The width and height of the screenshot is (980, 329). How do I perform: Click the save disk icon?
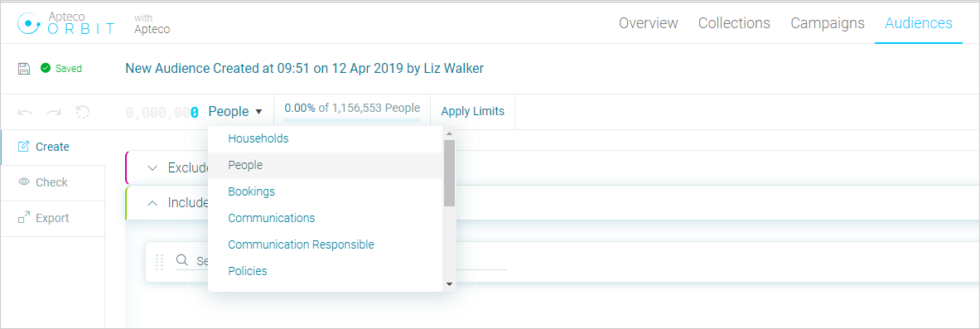(24, 69)
